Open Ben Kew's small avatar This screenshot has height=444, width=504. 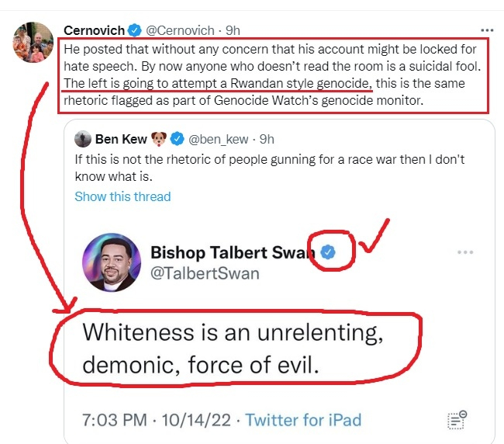83,140
